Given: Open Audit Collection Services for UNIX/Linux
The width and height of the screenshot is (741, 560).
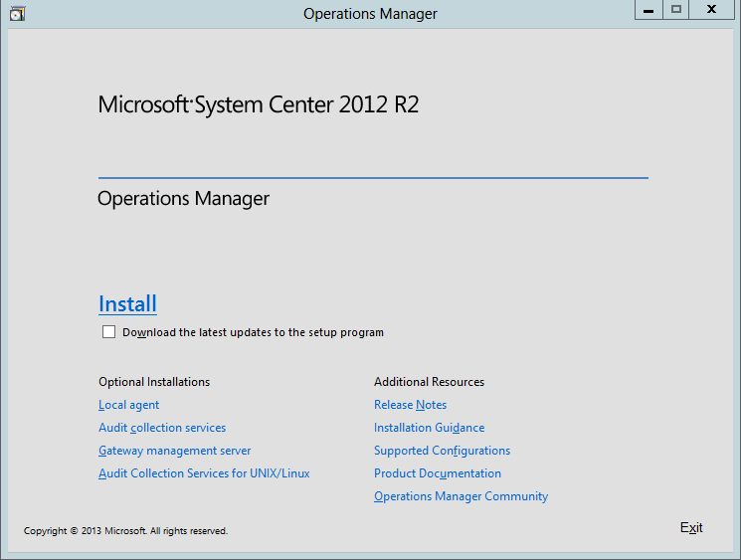Looking at the screenshot, I should [x=204, y=473].
